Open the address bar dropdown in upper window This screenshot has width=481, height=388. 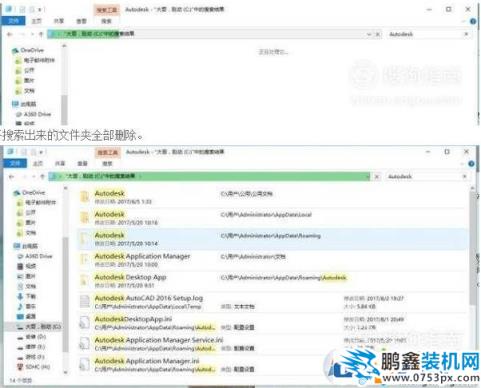pyautogui.click(x=369, y=34)
